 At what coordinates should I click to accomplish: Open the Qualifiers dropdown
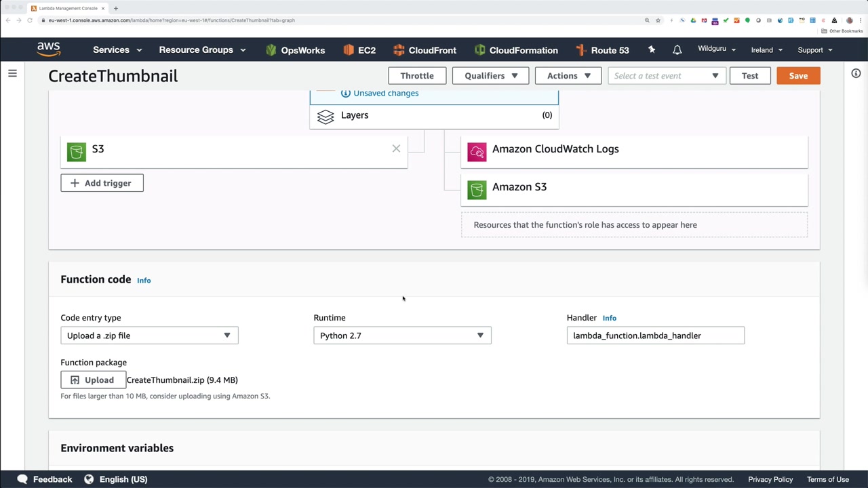tap(491, 76)
